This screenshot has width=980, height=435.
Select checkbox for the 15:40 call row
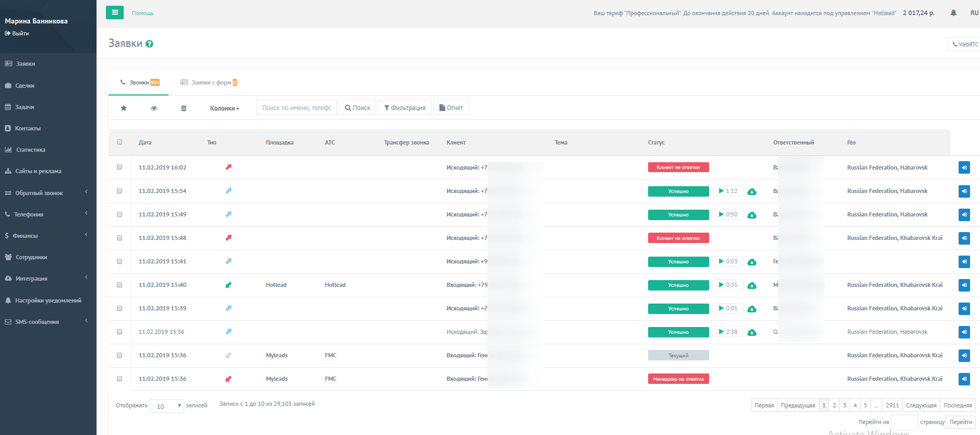pos(119,285)
